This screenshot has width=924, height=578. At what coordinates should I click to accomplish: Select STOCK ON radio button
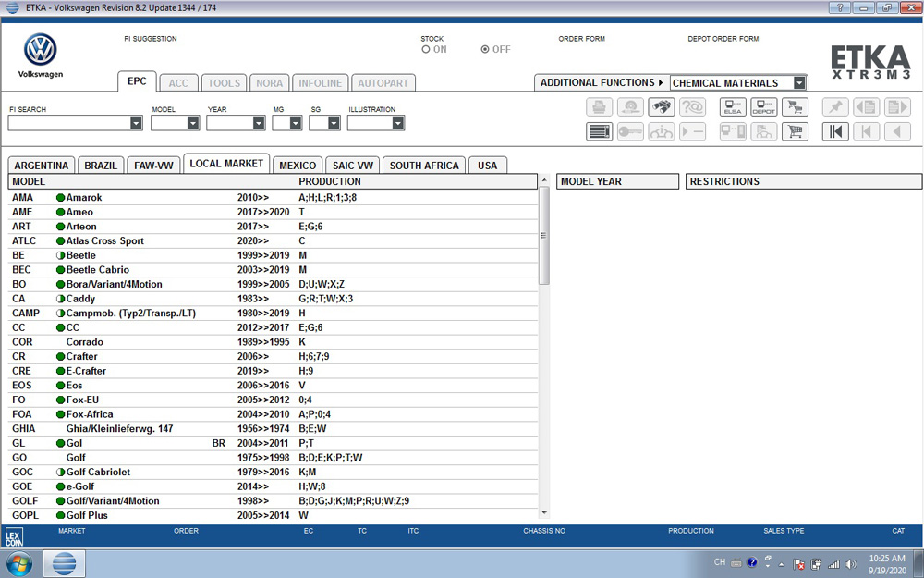(x=425, y=50)
